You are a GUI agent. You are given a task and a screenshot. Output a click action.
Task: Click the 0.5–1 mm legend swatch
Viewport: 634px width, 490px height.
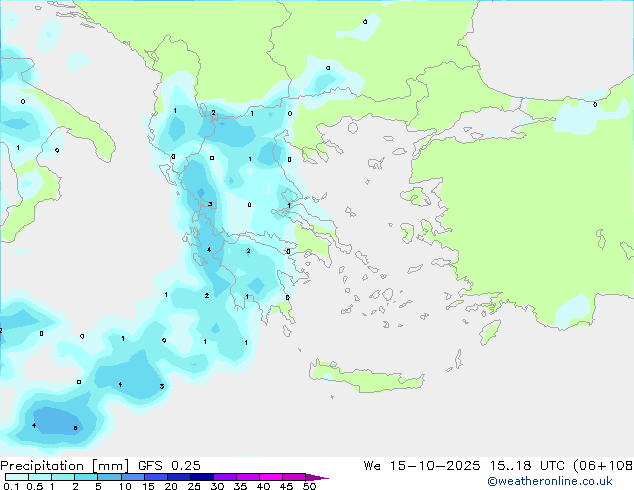tap(40, 477)
